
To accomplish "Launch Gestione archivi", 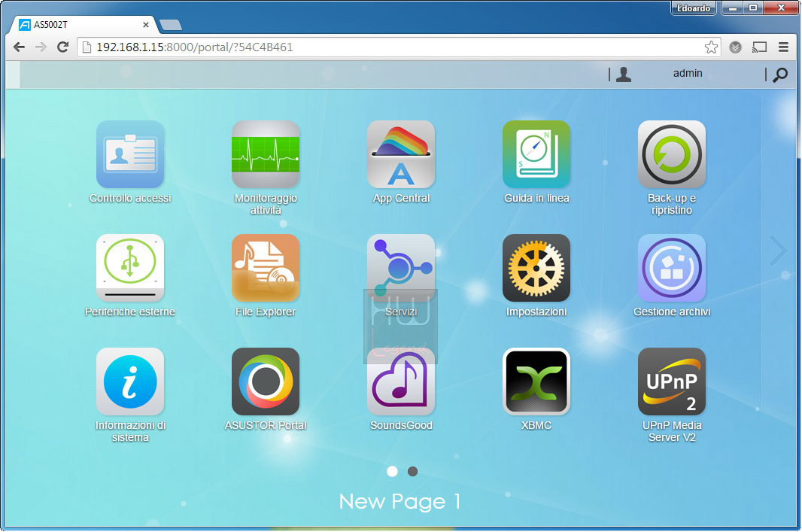I will click(x=672, y=268).
